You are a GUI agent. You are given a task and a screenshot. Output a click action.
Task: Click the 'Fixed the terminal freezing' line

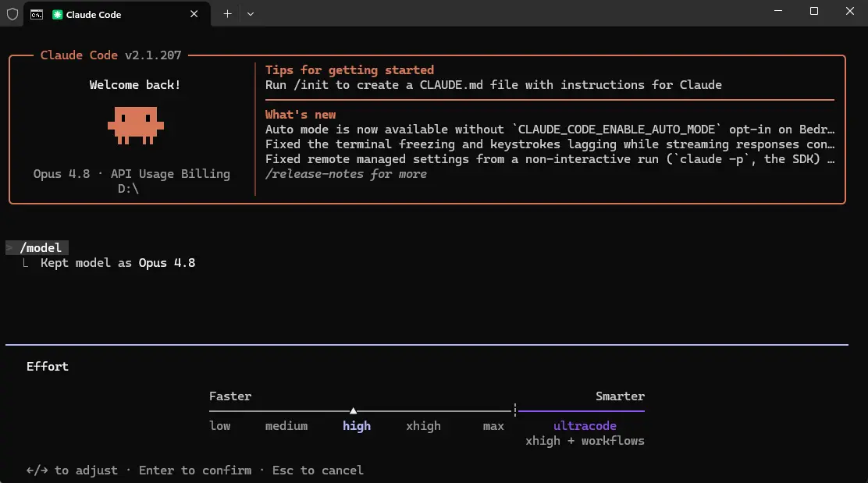(550, 144)
